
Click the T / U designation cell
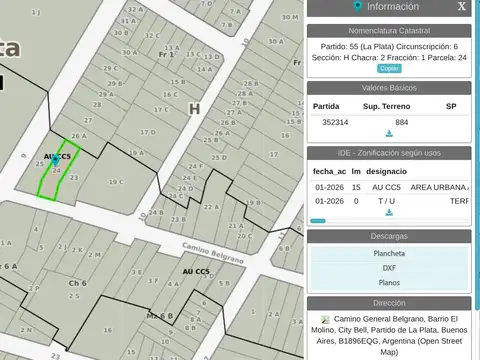pos(386,201)
